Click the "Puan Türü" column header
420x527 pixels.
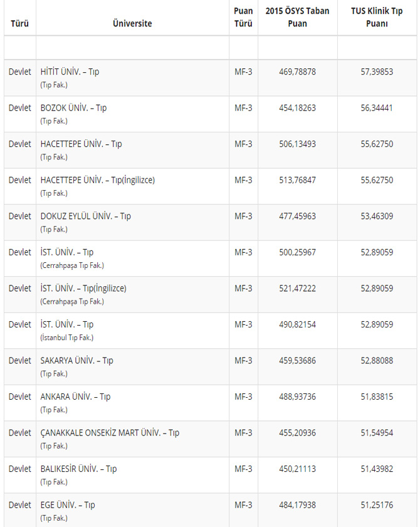click(x=243, y=18)
